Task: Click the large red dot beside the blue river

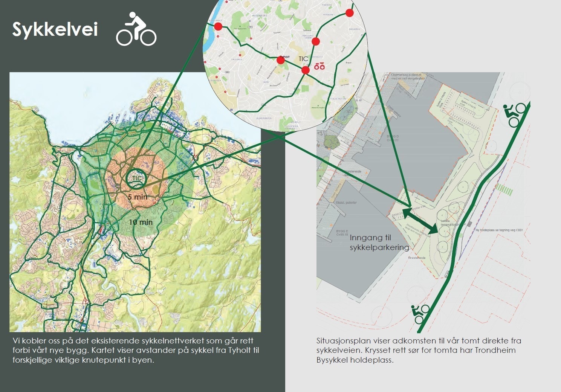Action: click(x=218, y=26)
